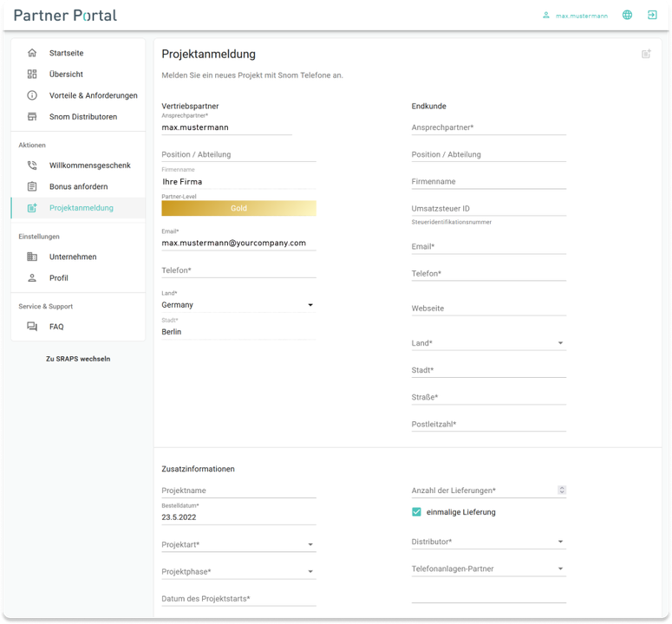Click the form icon beside Projektanmeldung title

[x=646, y=54]
